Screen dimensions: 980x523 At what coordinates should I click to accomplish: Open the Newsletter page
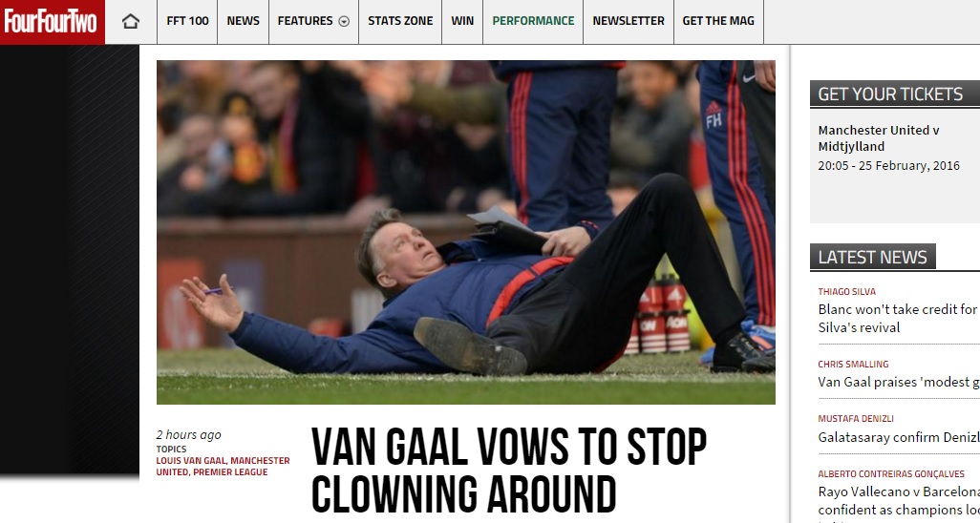tap(628, 21)
